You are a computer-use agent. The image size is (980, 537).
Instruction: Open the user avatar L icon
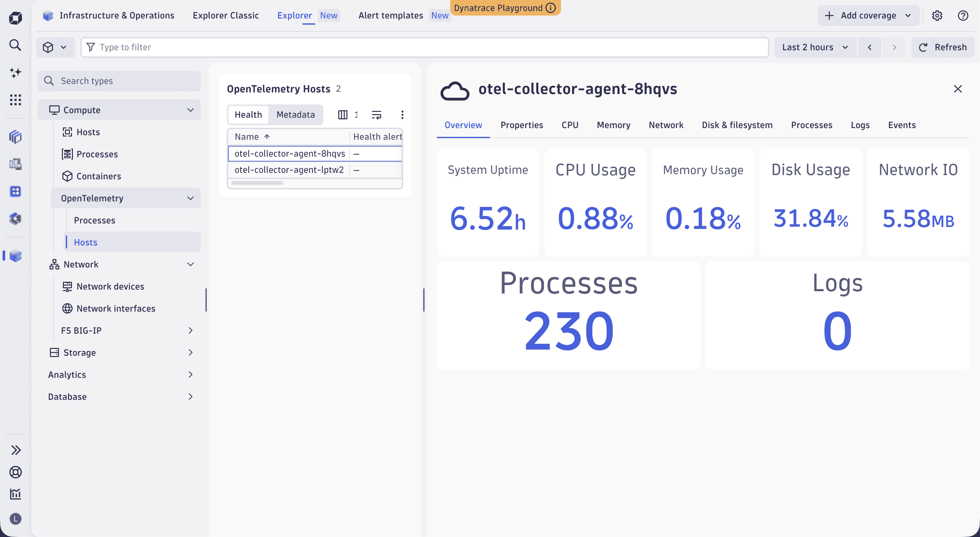[x=15, y=519]
